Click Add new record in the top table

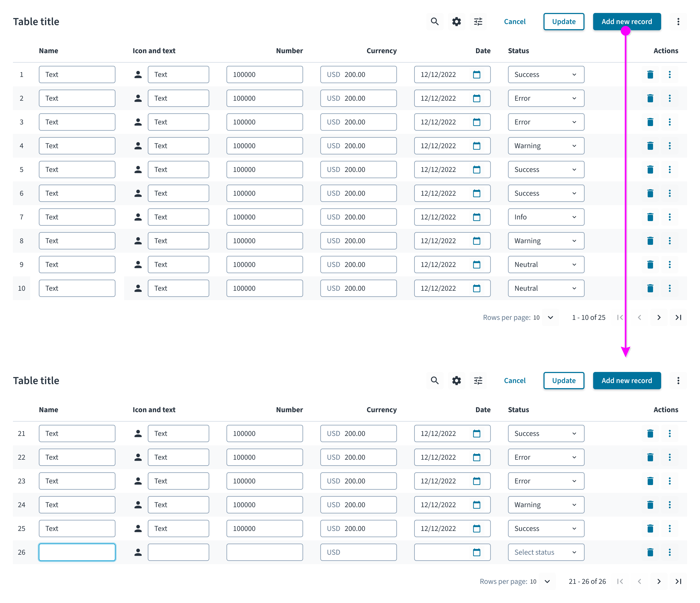[x=627, y=22]
